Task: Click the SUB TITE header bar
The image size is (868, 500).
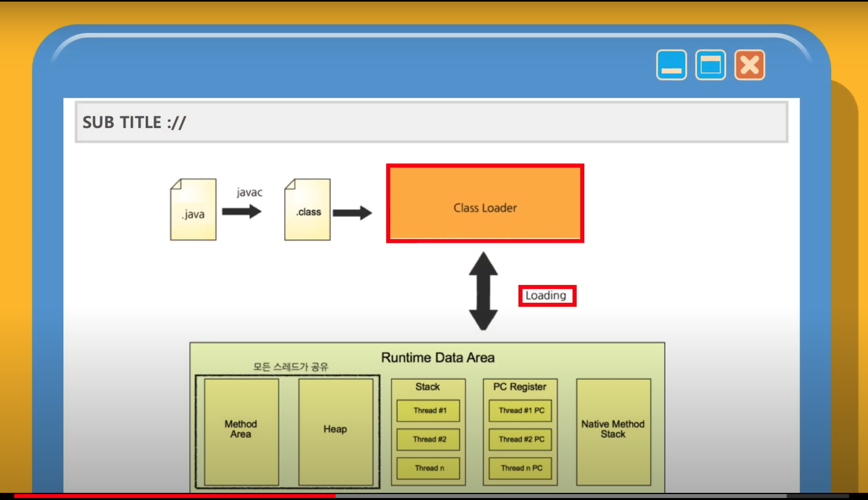Action: 431,122
